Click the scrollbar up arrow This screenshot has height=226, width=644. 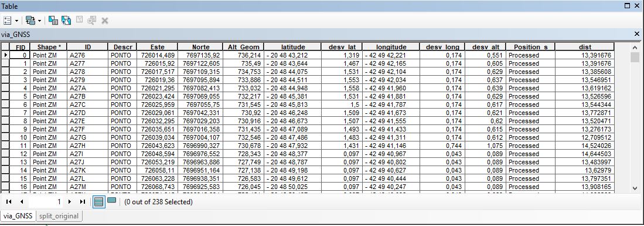point(635,47)
